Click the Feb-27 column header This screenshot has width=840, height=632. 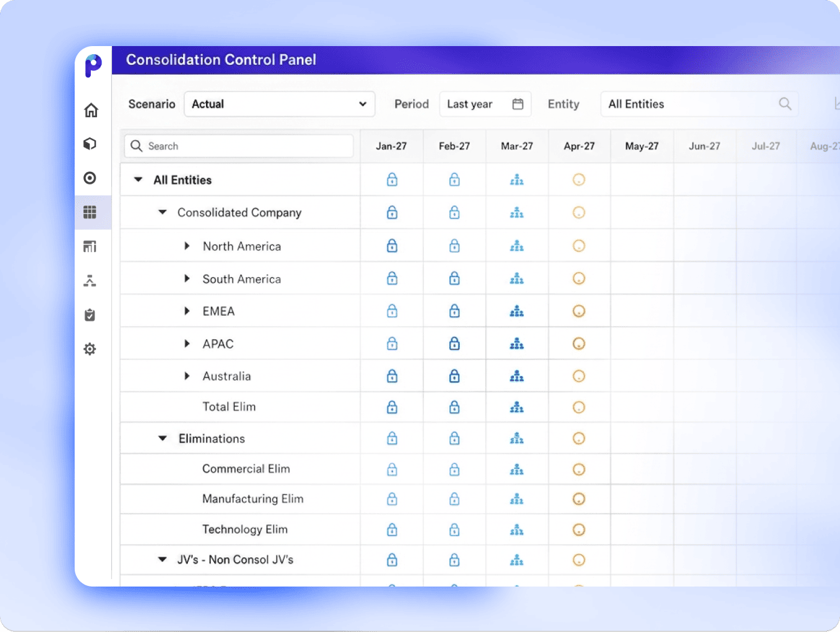454,146
